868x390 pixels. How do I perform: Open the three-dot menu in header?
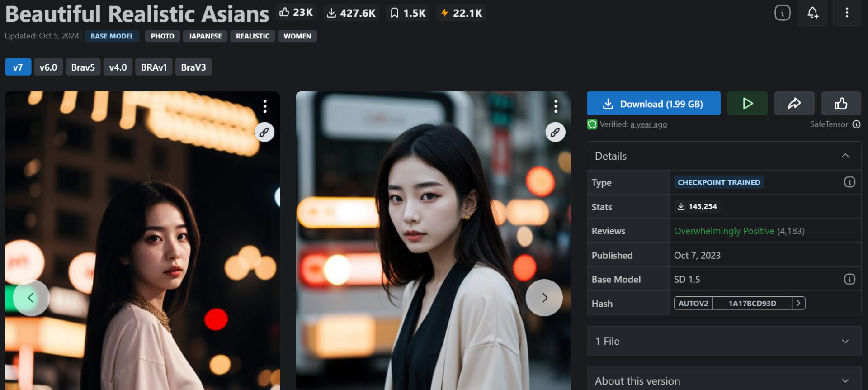[x=847, y=13]
